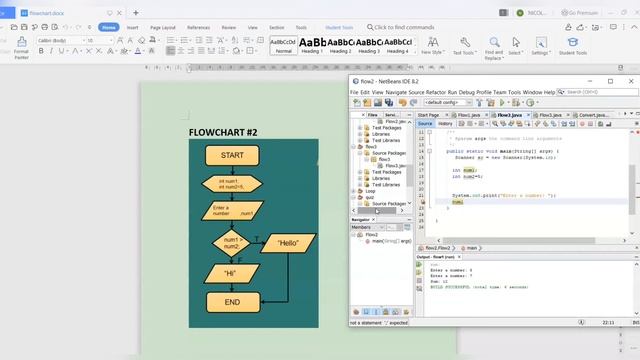Click red Start Macro Recording editor icon
The height and width of the screenshot is (360, 640).
point(582,124)
